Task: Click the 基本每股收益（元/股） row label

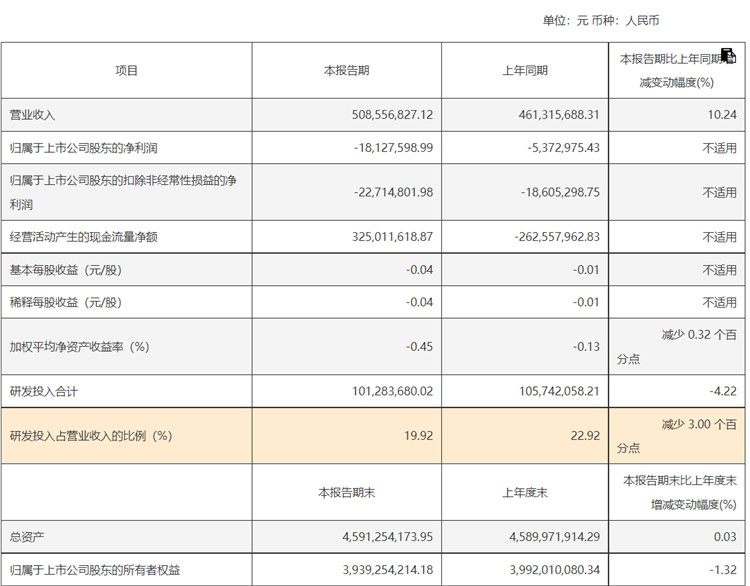Action: click(x=66, y=270)
